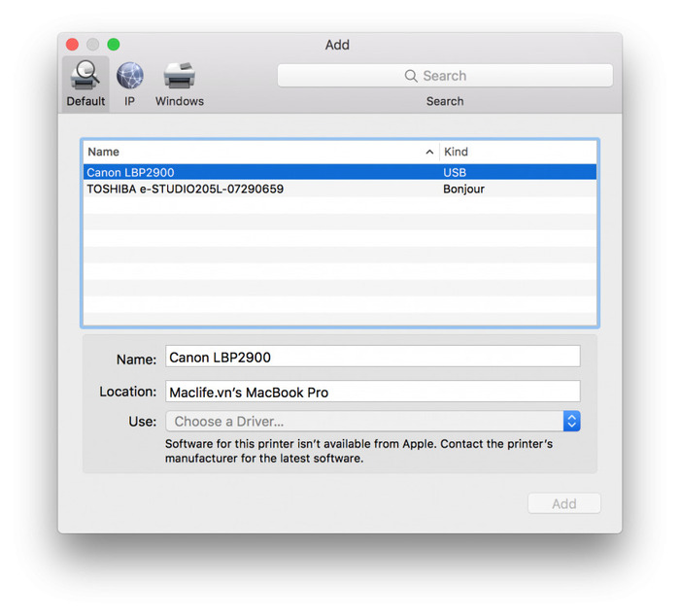Select TOSHIBA e-STUDIO205L-07290659 printer row
The image size is (680, 616).
click(x=340, y=188)
